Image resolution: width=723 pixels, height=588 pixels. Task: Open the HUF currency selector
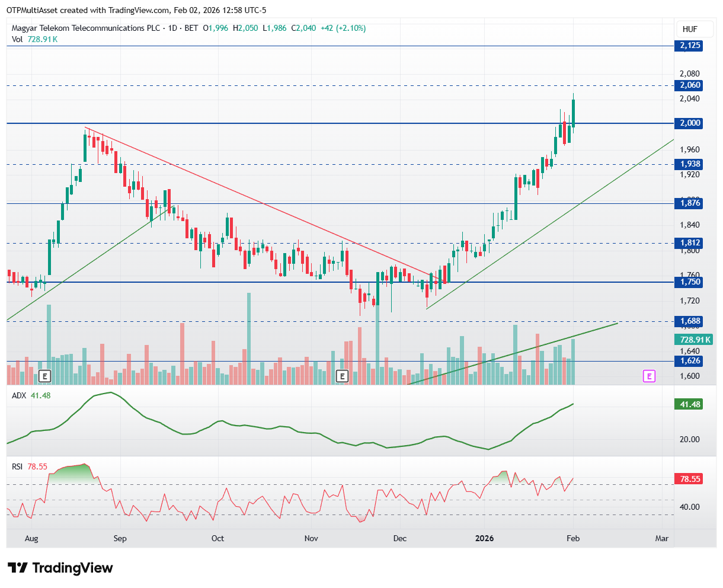[x=690, y=29]
